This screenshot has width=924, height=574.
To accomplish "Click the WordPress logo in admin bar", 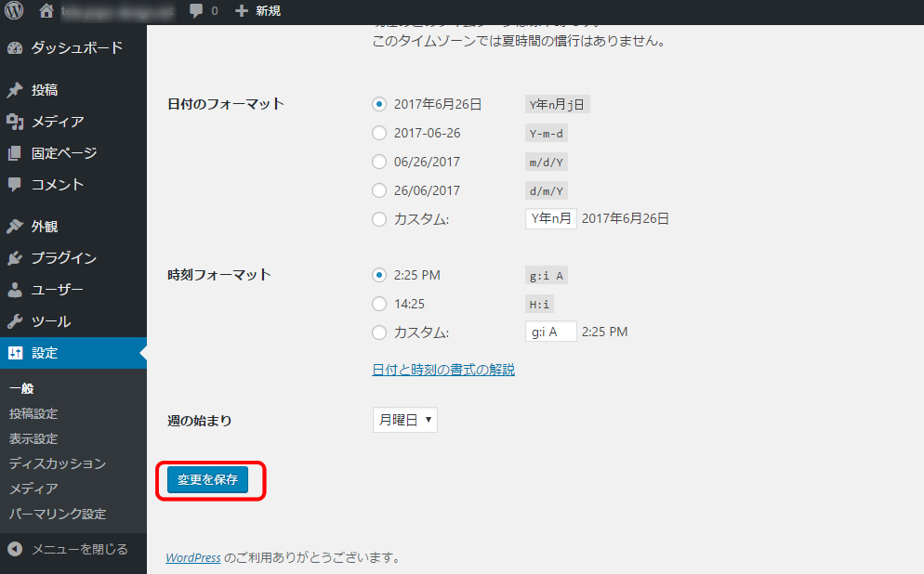I will 13,12.
